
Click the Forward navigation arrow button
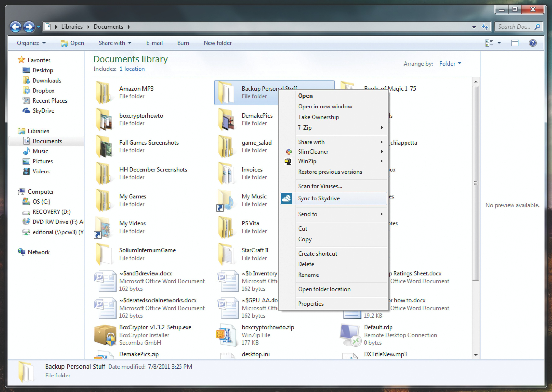[x=29, y=27]
